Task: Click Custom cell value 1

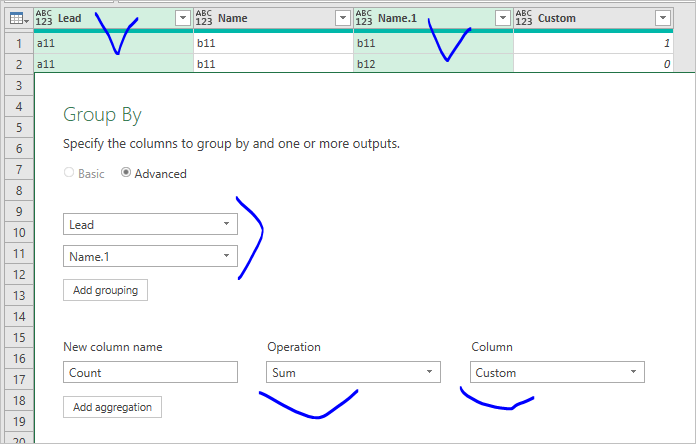Action: pos(593,43)
